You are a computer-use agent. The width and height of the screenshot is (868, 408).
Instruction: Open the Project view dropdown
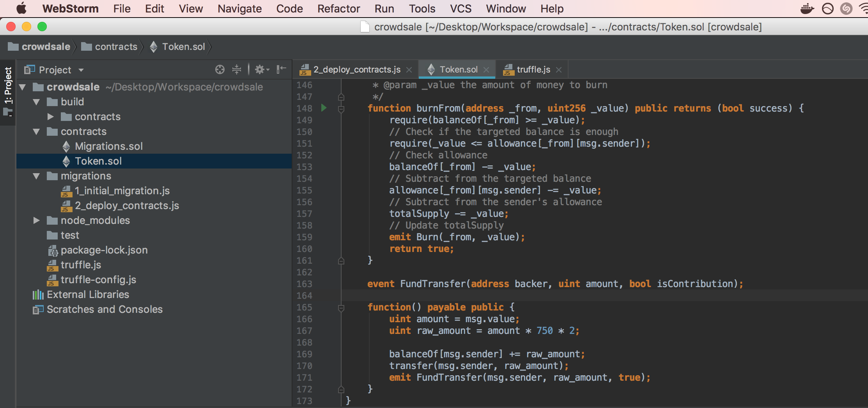[81, 70]
